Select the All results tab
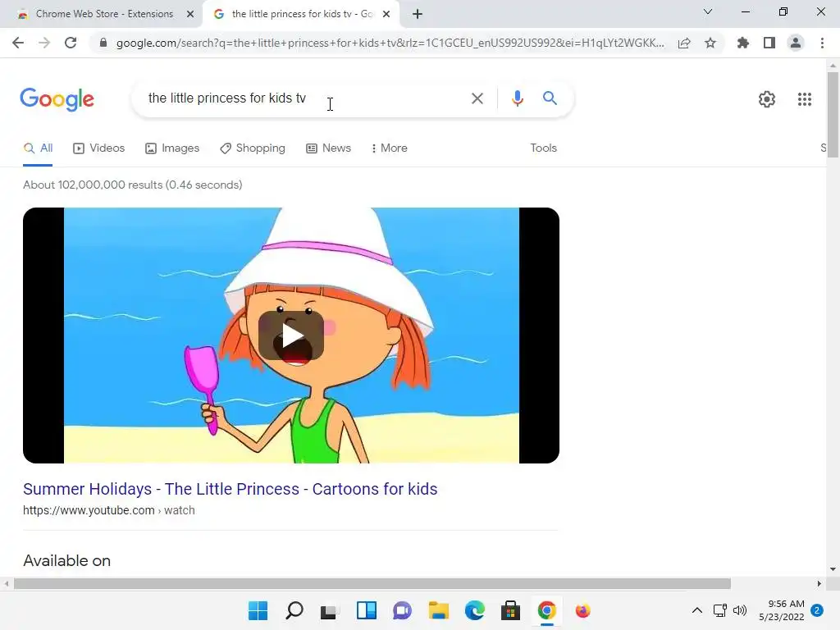Viewport: 840px width, 630px height. pos(38,148)
